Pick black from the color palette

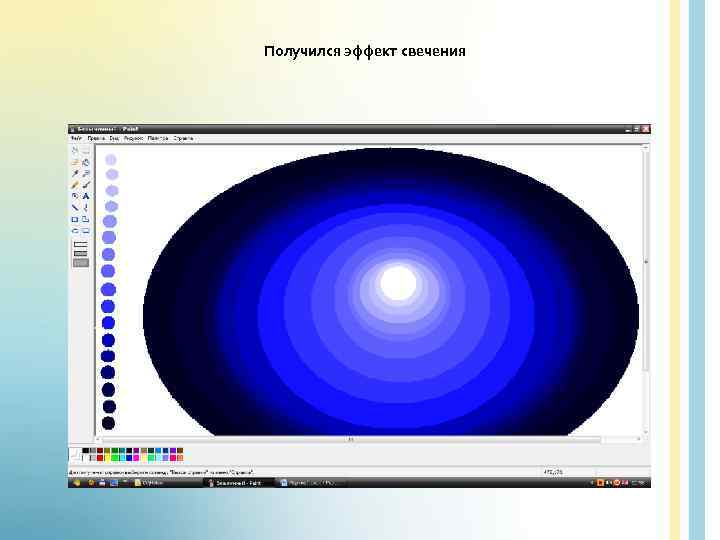click(85, 451)
